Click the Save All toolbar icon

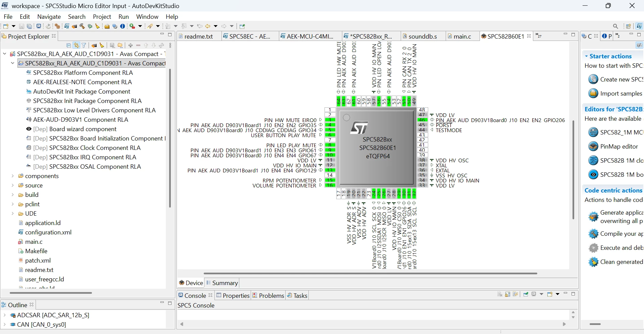[30, 26]
